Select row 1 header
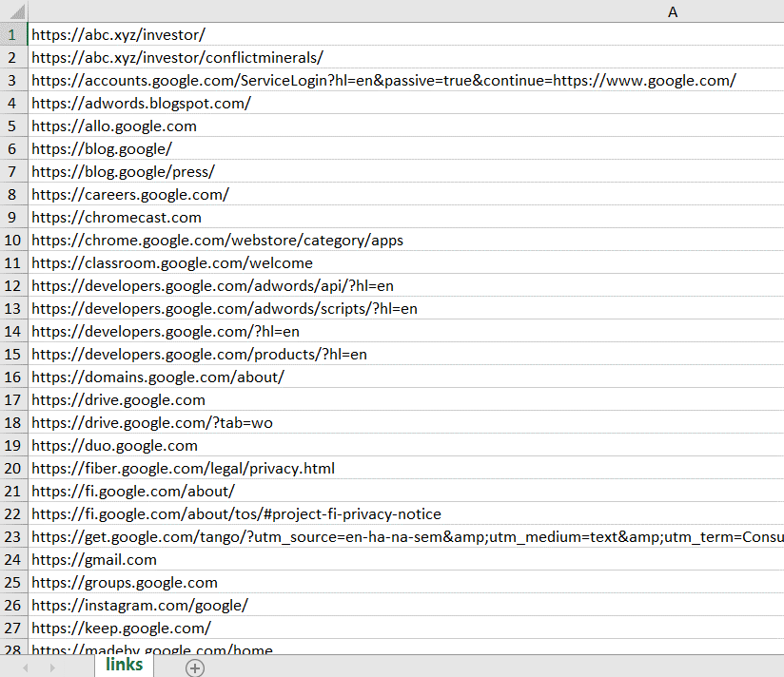 pos(13,34)
